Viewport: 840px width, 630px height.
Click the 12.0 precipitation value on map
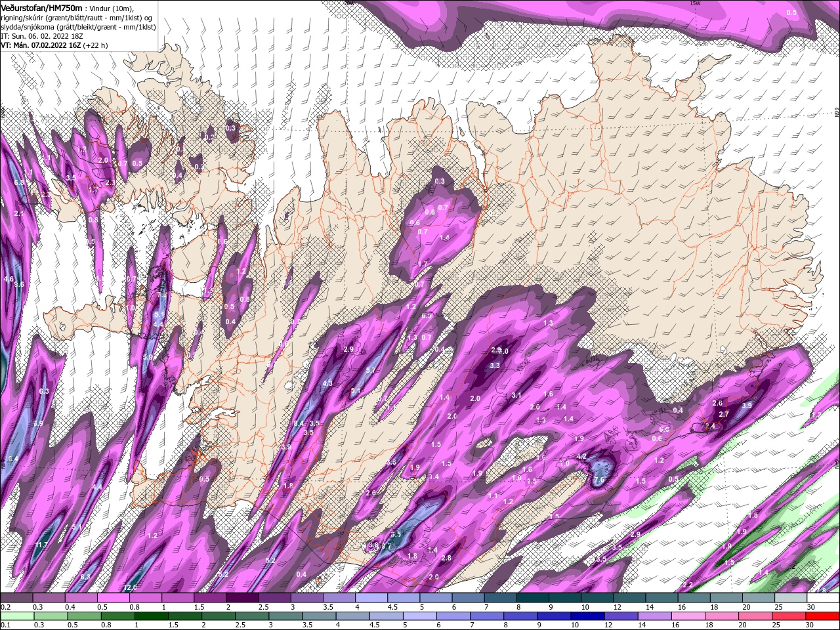tap(130, 587)
